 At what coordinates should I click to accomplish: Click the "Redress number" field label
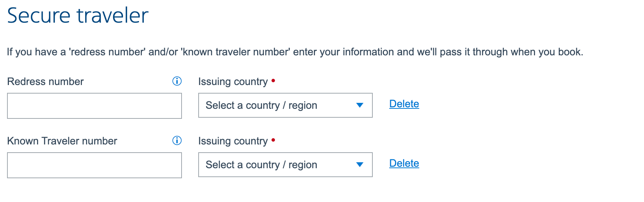pos(46,82)
